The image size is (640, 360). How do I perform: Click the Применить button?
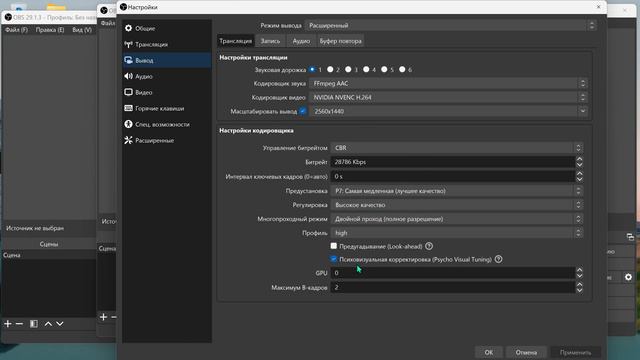(576, 352)
